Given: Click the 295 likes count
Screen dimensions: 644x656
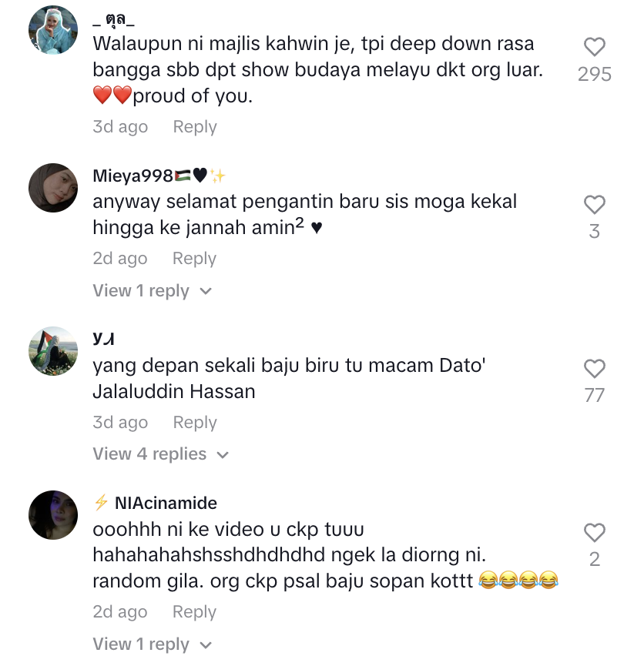Looking at the screenshot, I should point(594,75).
